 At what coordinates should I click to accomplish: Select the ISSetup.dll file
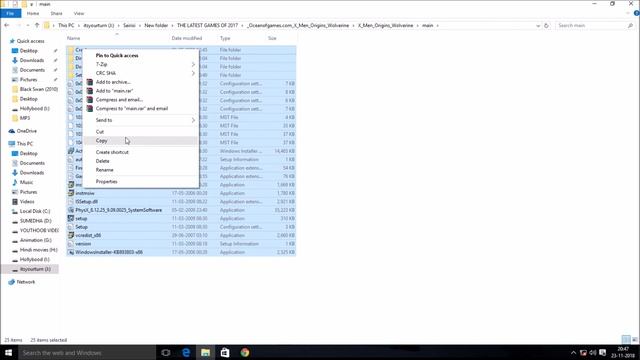click(87, 202)
